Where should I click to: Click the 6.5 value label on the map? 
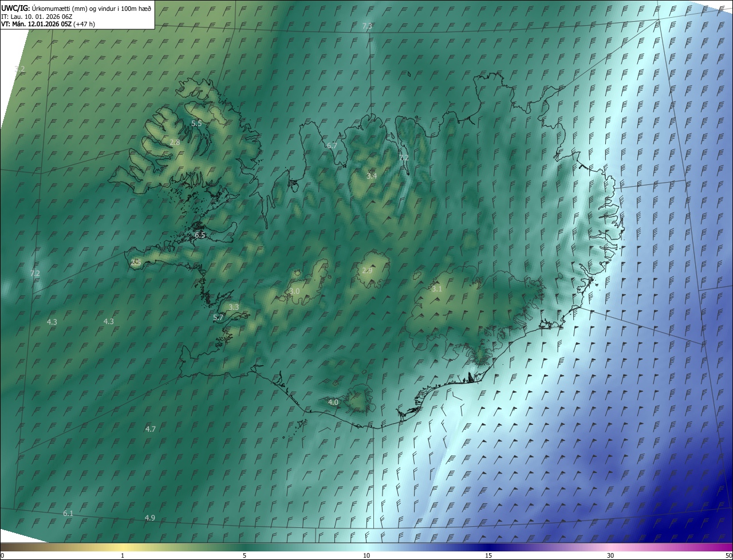click(200, 235)
